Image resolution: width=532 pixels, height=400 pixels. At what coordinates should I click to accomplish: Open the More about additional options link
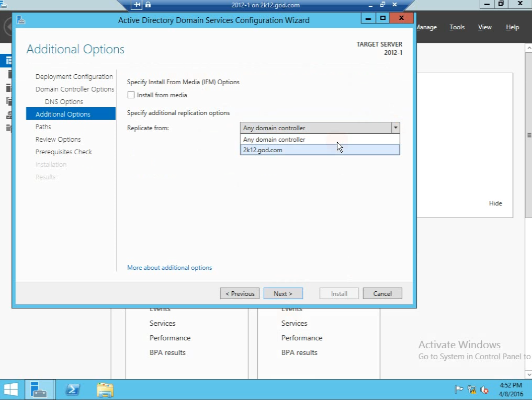[169, 268]
